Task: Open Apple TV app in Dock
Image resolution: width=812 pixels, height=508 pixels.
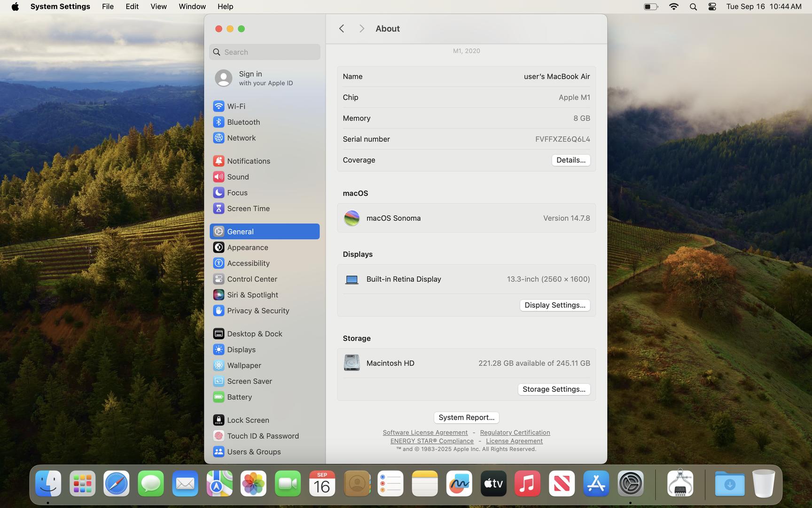Action: (493, 484)
